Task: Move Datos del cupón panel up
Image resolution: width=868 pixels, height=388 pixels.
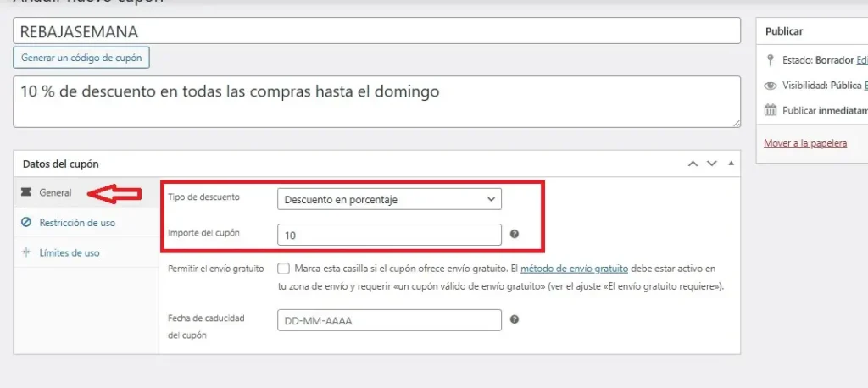Action: [693, 164]
